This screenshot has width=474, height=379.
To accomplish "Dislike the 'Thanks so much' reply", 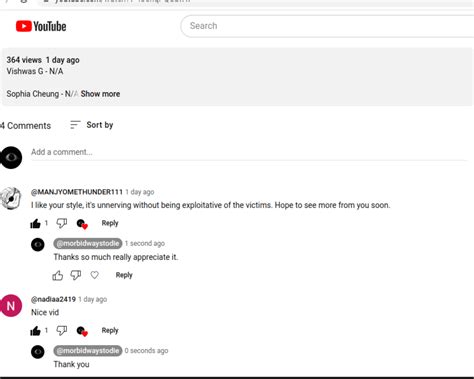I will [76, 275].
